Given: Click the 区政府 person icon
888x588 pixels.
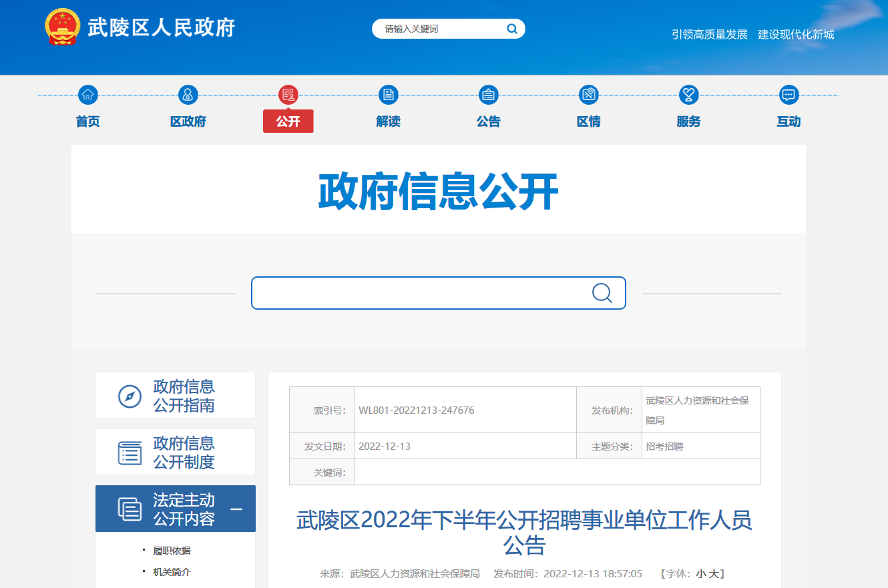Looking at the screenshot, I should click(188, 95).
